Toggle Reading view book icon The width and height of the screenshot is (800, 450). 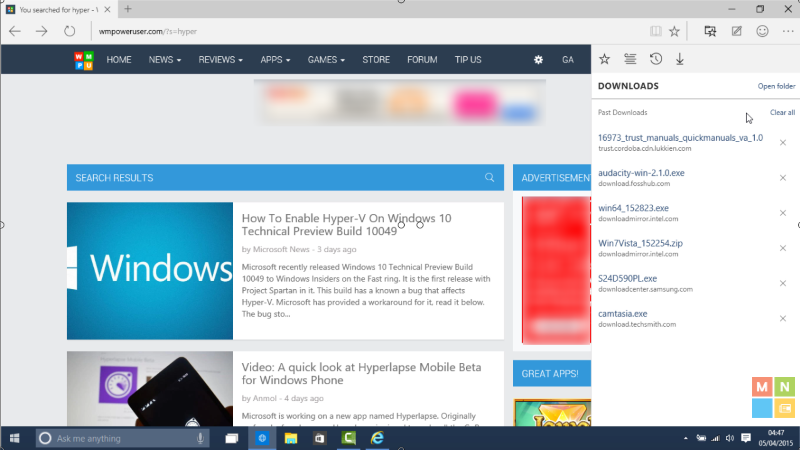pos(655,31)
